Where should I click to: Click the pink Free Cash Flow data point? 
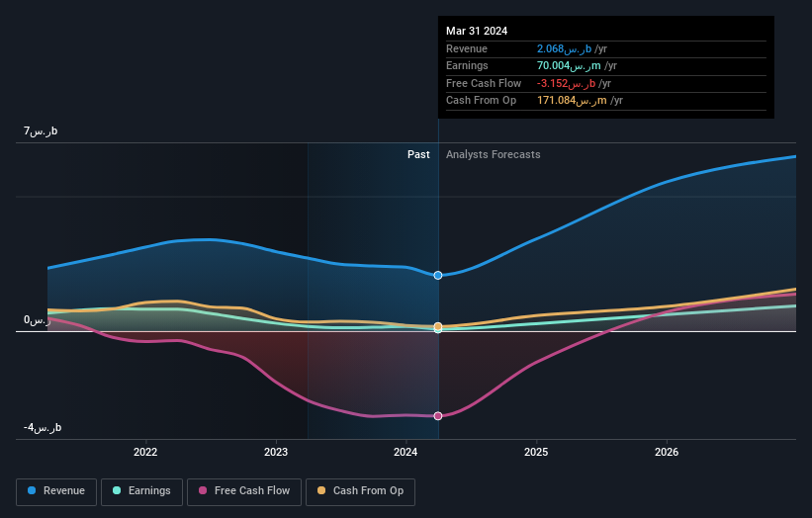tap(438, 416)
